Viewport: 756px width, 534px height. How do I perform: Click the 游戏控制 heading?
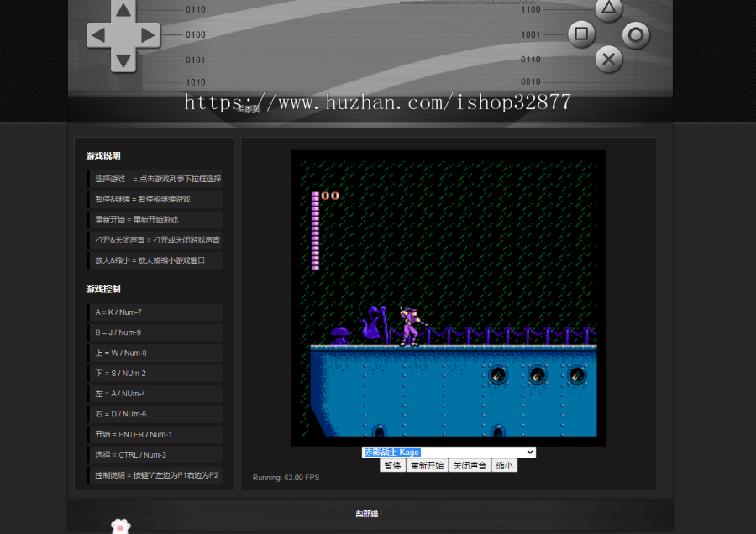pyautogui.click(x=103, y=289)
